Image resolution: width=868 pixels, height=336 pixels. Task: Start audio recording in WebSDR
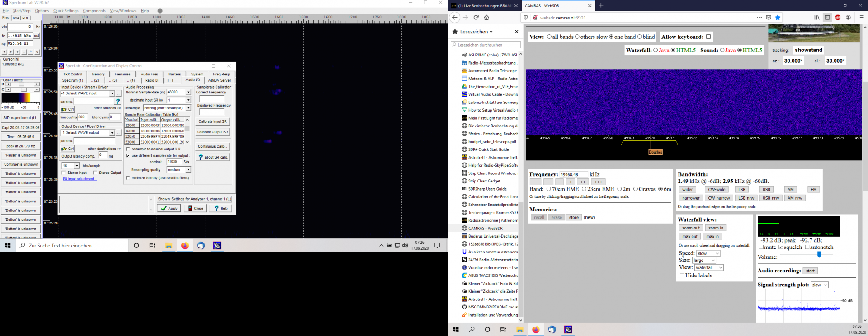810,271
